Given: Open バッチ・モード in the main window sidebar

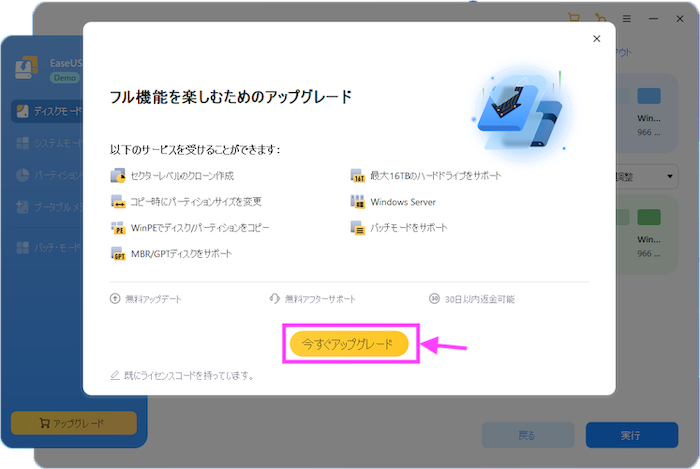Looking at the screenshot, I should [x=48, y=248].
